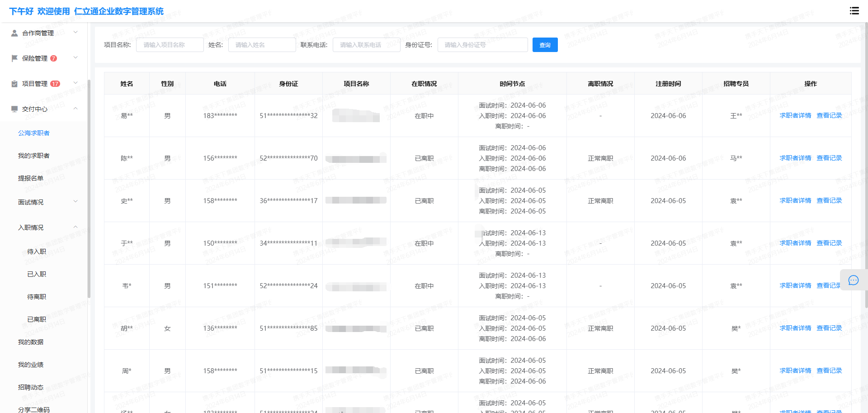Screen dimensions: 868x413
Task: Expand the 面试情况 submenu chevron
Action: (x=75, y=201)
